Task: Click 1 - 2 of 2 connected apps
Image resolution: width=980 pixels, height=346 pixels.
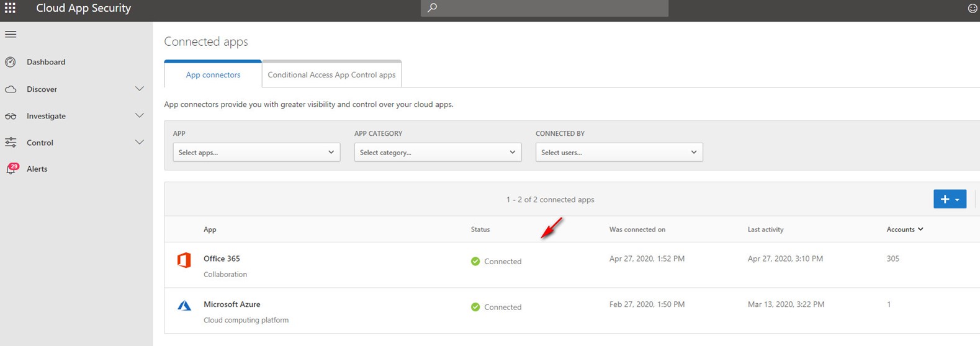Action: click(x=550, y=200)
